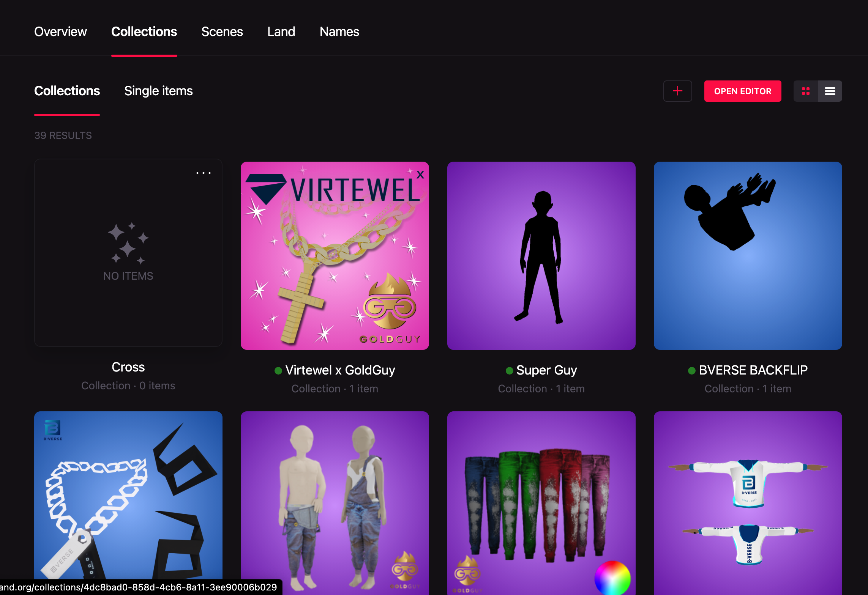Click the plus icon to add a collection
868x595 pixels.
pyautogui.click(x=677, y=91)
